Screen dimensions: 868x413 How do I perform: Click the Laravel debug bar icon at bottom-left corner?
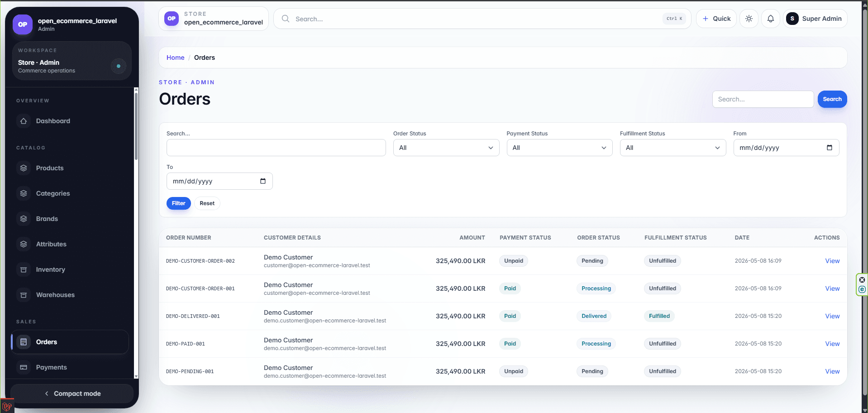point(7,406)
